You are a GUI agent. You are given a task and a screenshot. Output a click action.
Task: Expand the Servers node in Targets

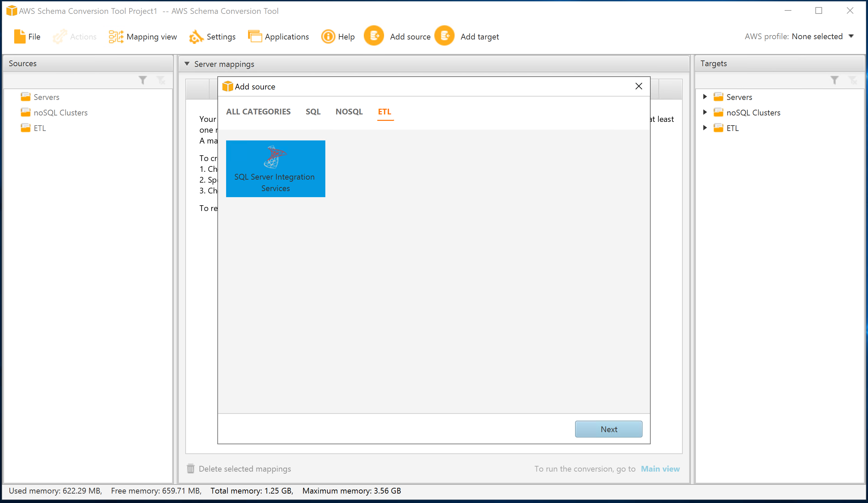click(x=705, y=97)
